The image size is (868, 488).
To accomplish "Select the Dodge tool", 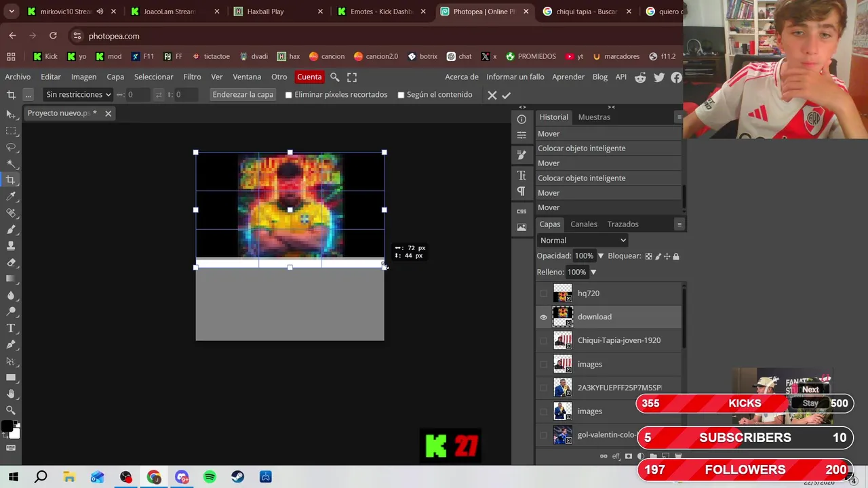I will click(x=11, y=311).
